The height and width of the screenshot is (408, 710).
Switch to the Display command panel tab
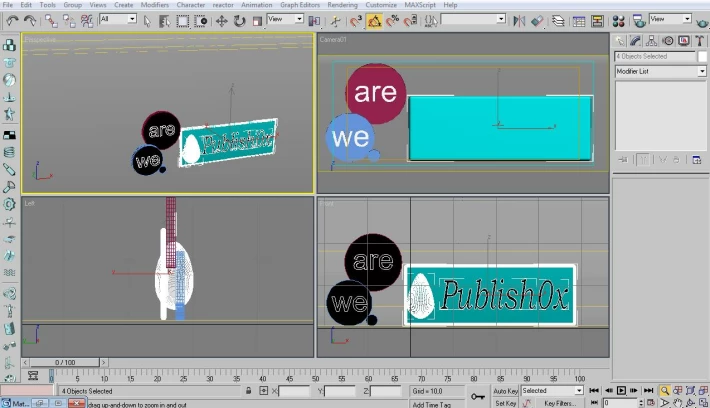click(684, 41)
